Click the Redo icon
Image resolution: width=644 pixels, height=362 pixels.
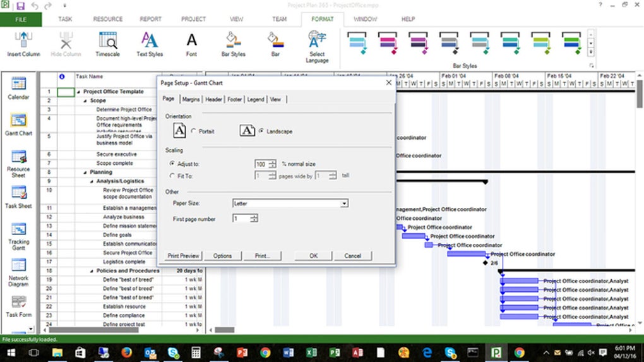[x=48, y=6]
